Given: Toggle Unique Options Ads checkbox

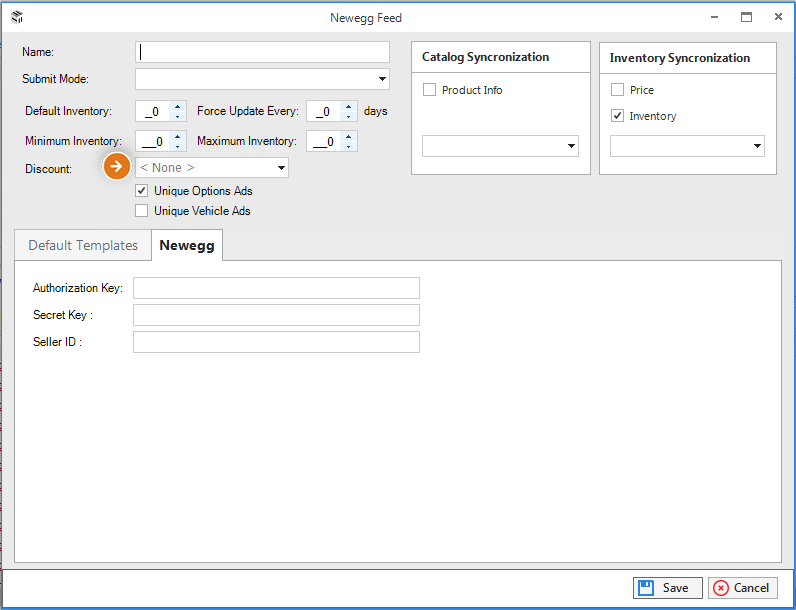Looking at the screenshot, I should [142, 191].
